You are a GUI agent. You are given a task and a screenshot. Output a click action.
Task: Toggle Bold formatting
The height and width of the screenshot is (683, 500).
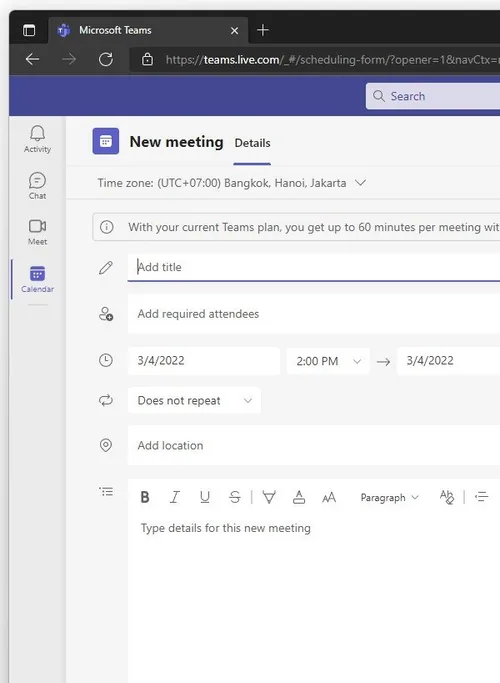(145, 497)
